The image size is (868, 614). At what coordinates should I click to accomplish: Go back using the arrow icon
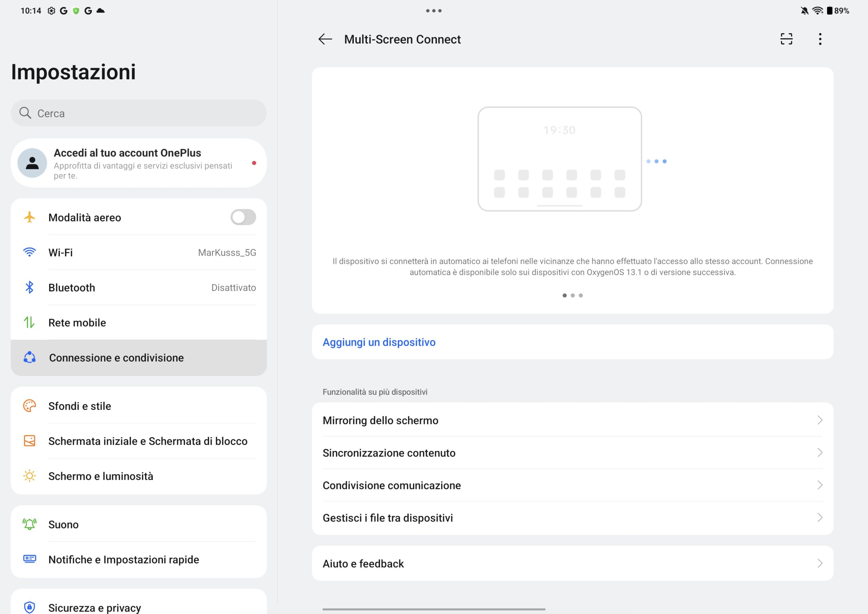(x=325, y=39)
